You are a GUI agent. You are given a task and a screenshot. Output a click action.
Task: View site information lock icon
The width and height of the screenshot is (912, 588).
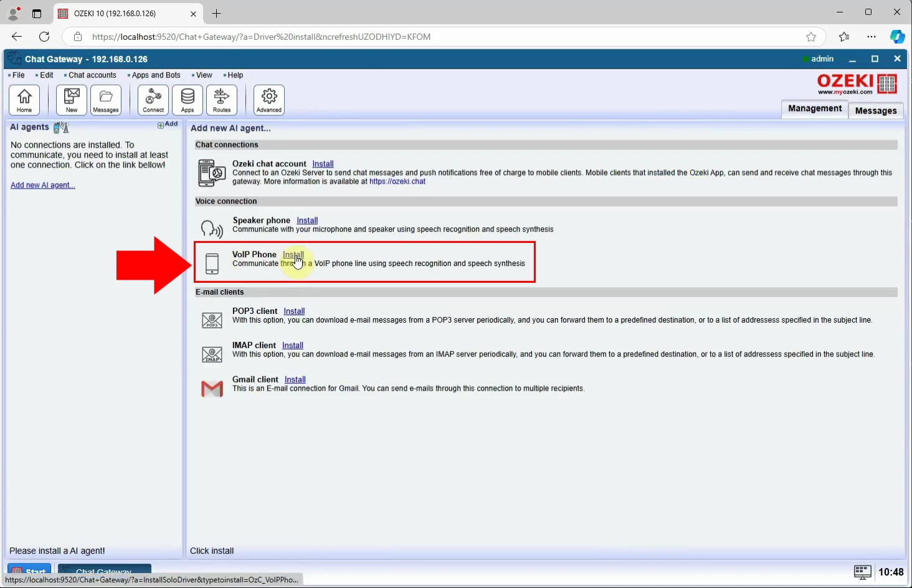pos(78,37)
